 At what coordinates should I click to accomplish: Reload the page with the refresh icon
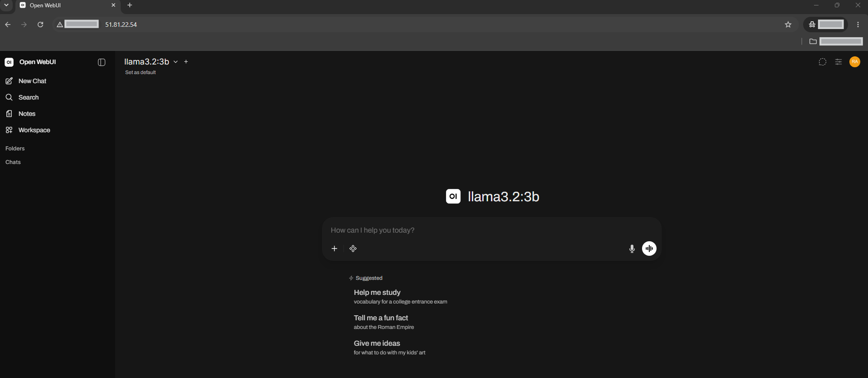tap(40, 25)
